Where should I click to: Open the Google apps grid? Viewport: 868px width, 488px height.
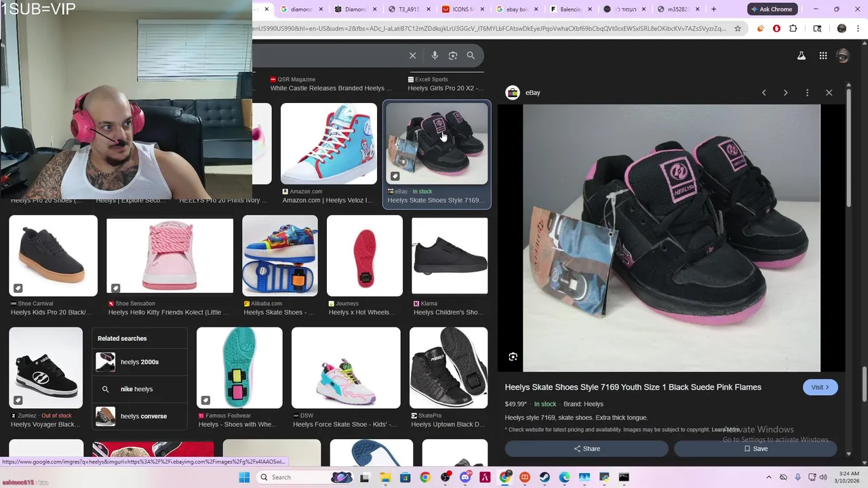click(823, 56)
